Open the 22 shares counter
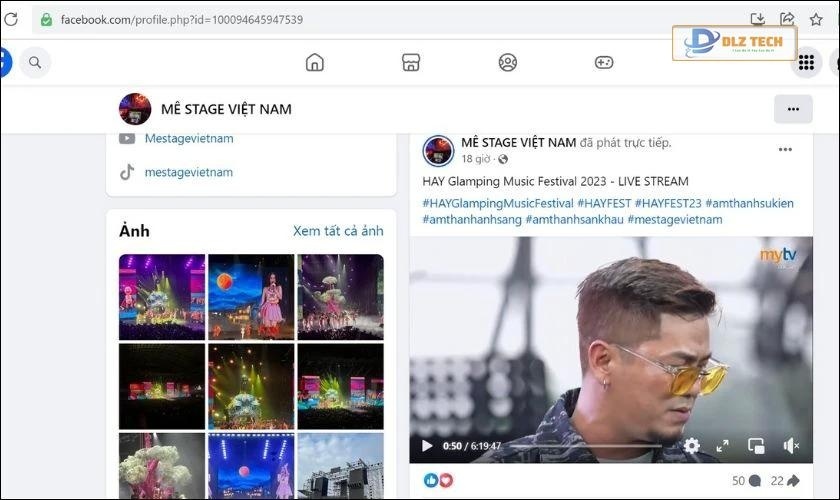The width and height of the screenshot is (840, 500). point(785,481)
